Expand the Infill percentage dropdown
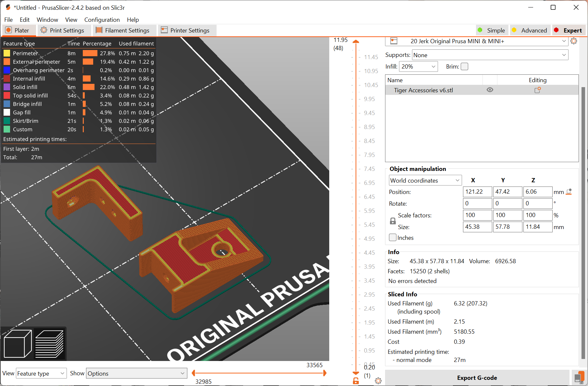Viewport: 588px width, 386px height. pos(418,67)
